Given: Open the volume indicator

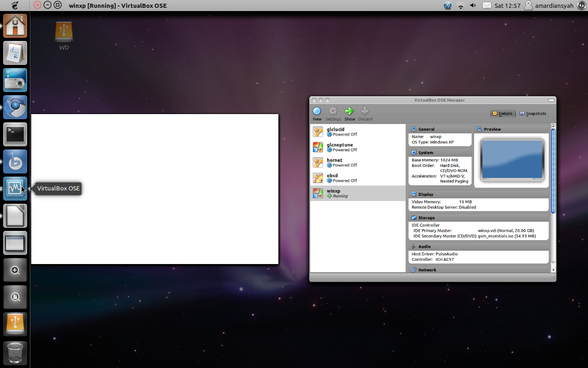Looking at the screenshot, I should click(474, 6).
